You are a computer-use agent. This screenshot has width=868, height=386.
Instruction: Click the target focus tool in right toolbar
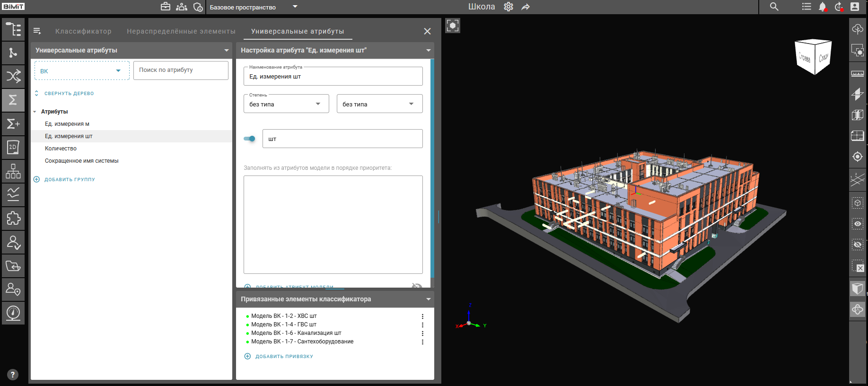[x=858, y=157]
